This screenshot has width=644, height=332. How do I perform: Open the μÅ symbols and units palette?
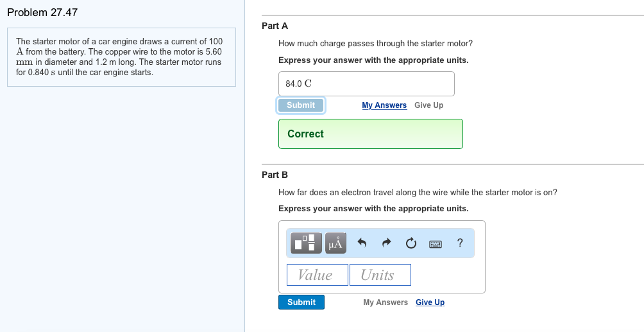pos(335,243)
